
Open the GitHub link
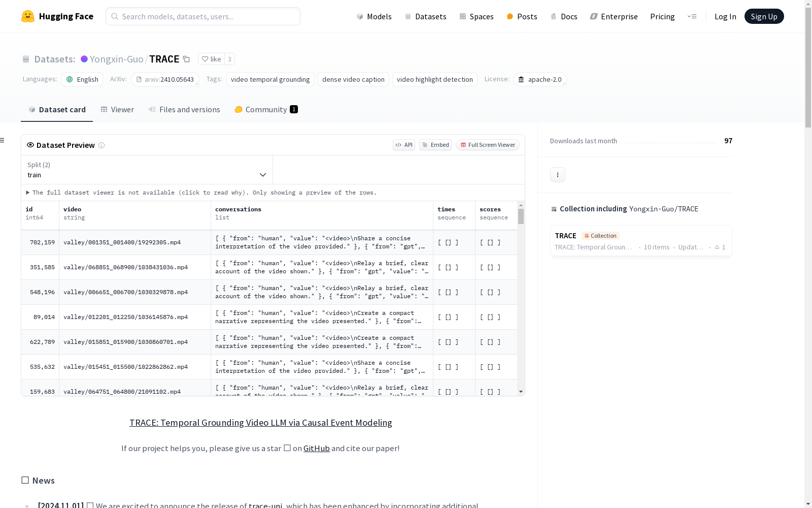pos(316,448)
